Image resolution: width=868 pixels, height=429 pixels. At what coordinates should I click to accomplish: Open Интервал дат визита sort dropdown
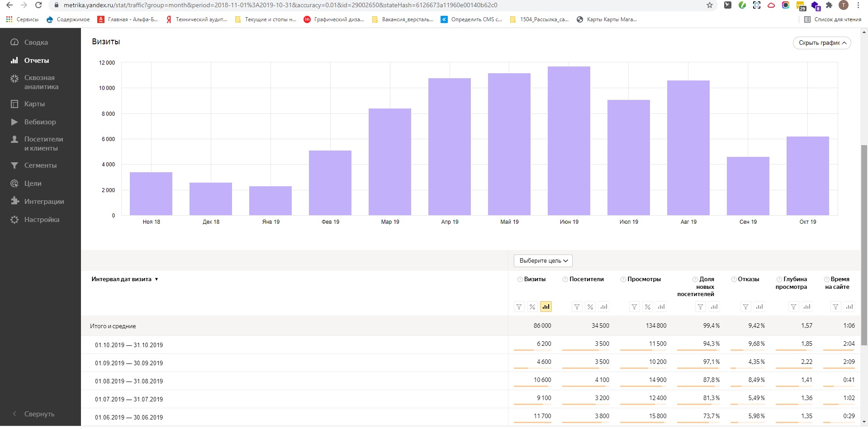[x=125, y=279]
